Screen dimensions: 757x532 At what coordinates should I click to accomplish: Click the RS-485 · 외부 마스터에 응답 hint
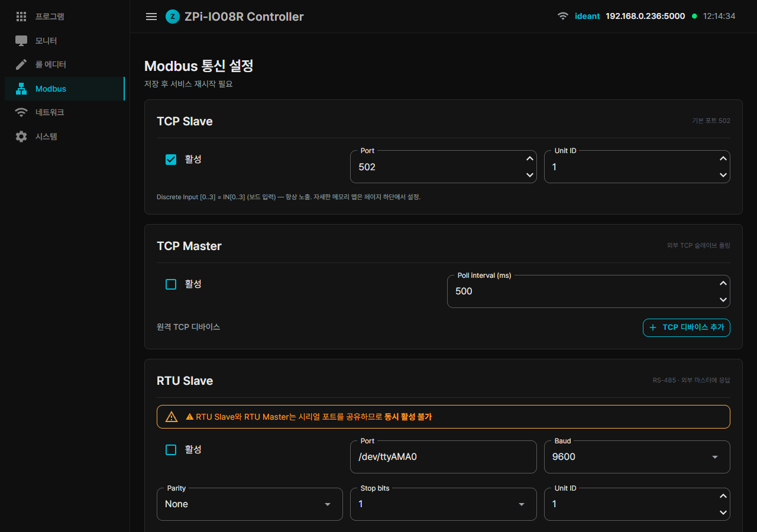click(x=691, y=380)
